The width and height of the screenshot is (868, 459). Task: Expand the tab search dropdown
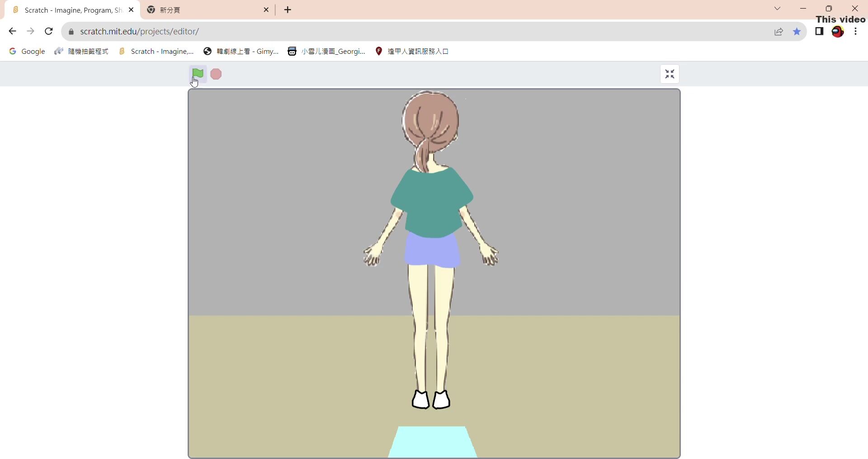(x=777, y=9)
